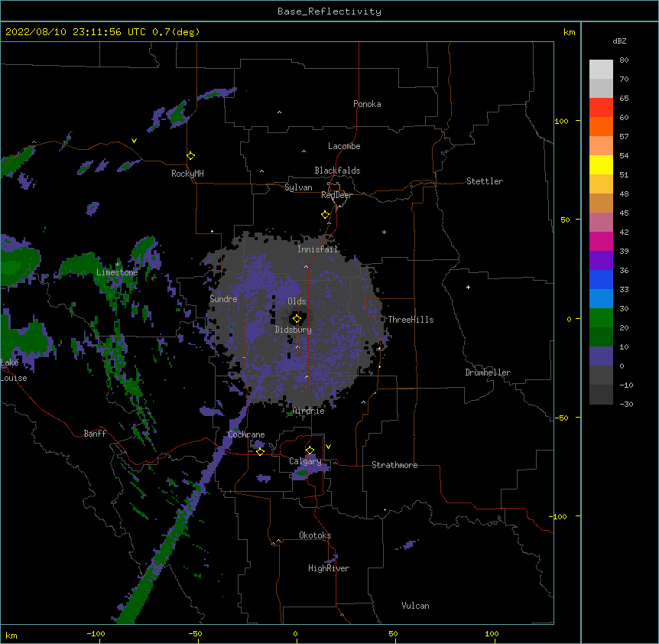Click the Sylvan label

tap(298, 187)
